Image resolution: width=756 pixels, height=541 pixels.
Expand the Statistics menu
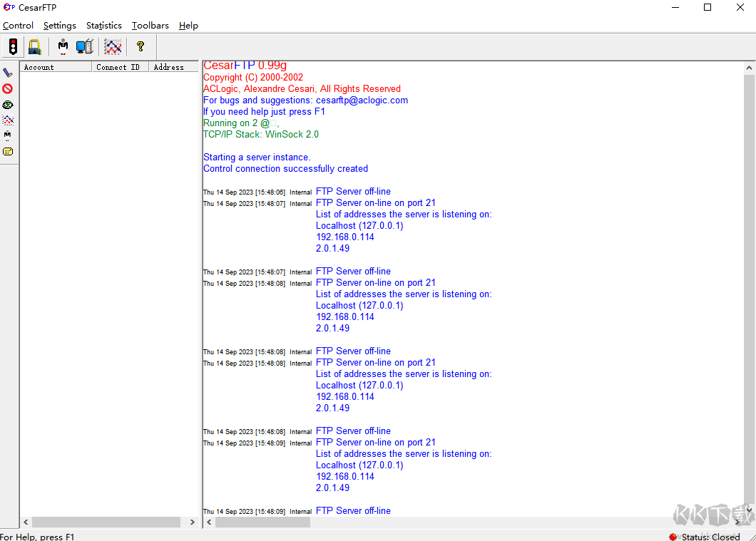[x=104, y=26]
